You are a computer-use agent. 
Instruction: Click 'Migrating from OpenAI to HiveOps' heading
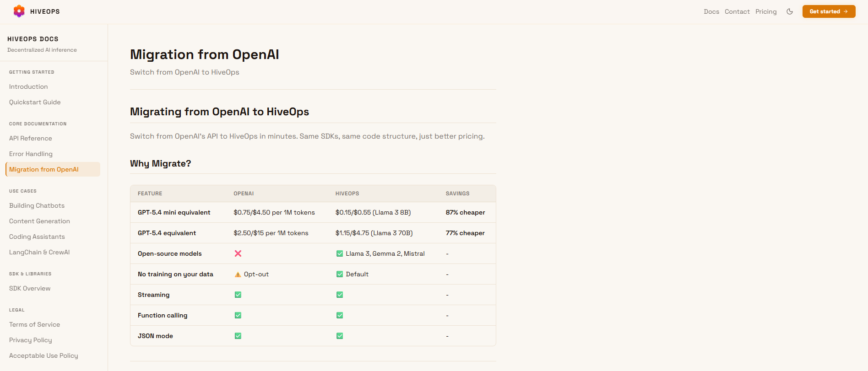coord(219,112)
